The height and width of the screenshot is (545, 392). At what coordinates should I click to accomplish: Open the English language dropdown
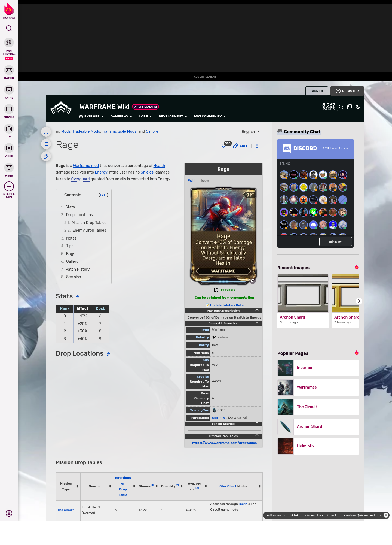[x=250, y=132]
